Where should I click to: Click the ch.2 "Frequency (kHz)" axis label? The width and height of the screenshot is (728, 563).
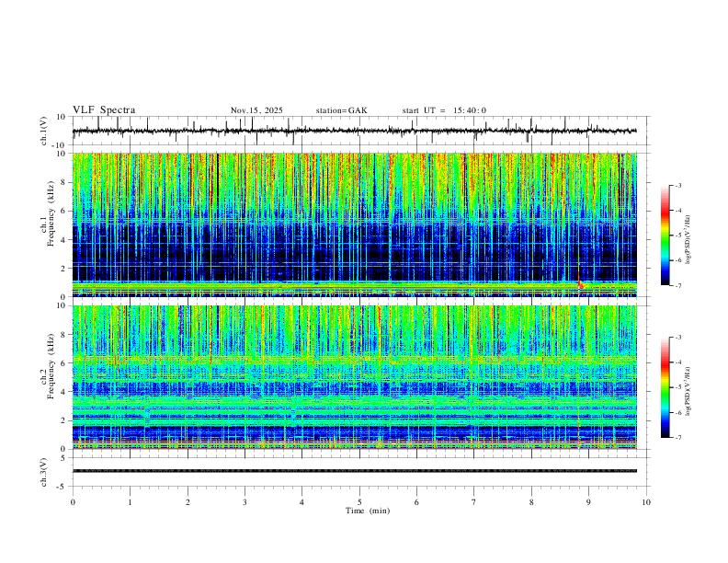pyautogui.click(x=51, y=366)
